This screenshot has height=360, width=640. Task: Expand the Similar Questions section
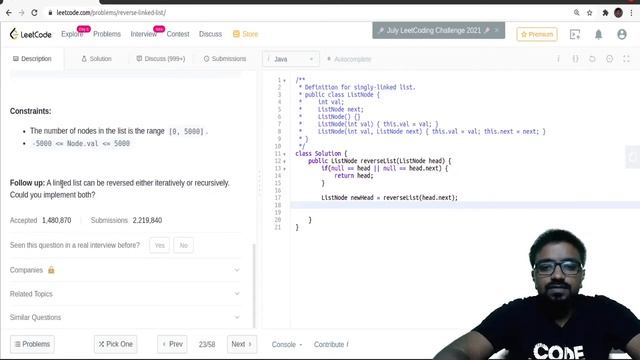pos(125,317)
